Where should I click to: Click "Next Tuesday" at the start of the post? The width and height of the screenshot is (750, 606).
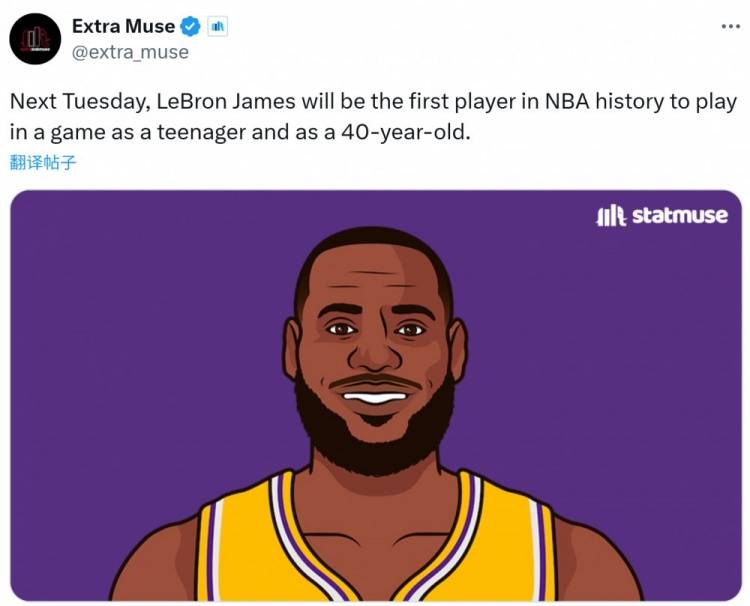[x=77, y=102]
